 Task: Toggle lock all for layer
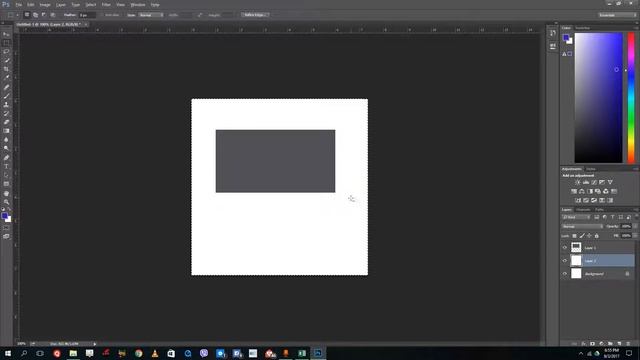tap(597, 236)
